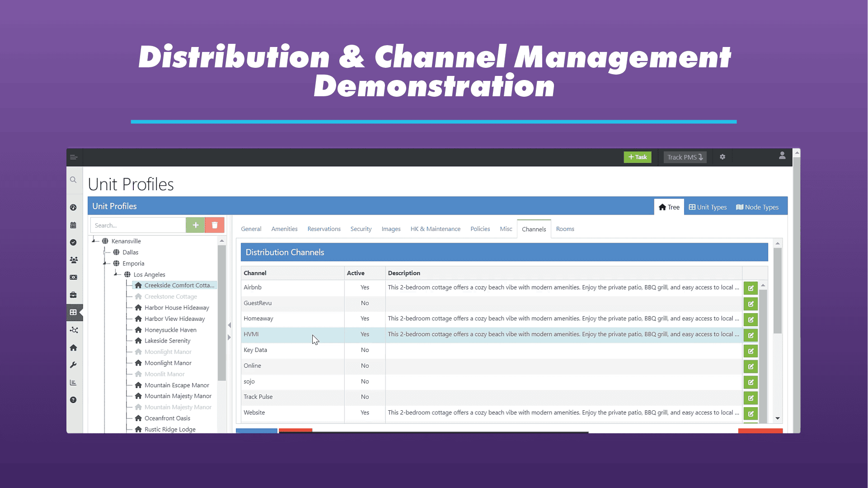Open the Track PMS dropdown

pos(685,157)
